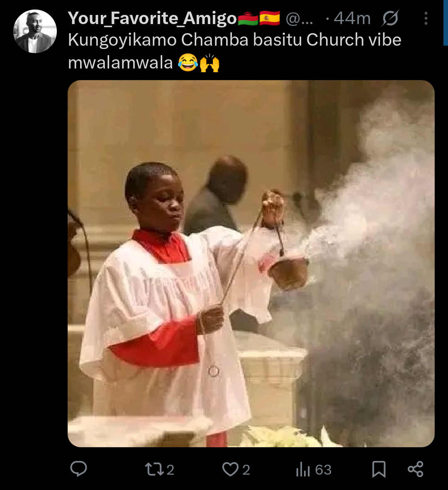Open the tweet text starting with Kungoyikamo
The image size is (448, 490).
tap(234, 40)
